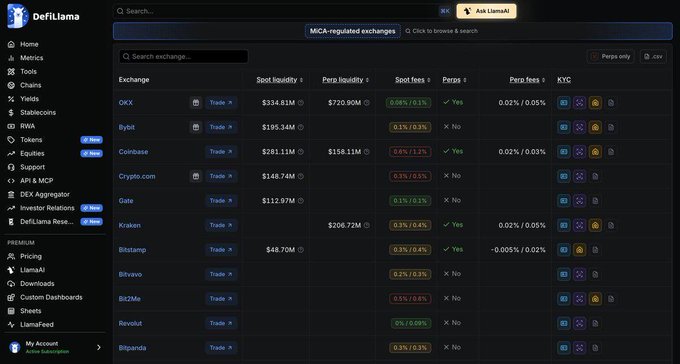Click the Support headset icon

[11, 167]
